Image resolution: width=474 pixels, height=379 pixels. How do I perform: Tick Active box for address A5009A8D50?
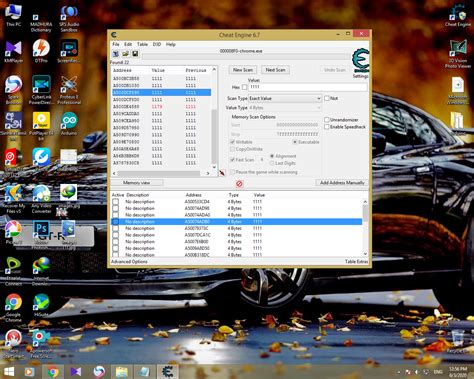(115, 248)
